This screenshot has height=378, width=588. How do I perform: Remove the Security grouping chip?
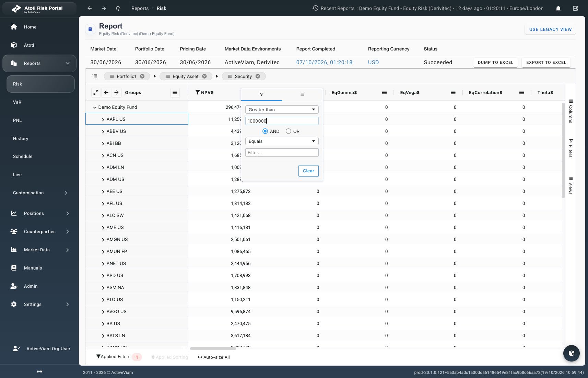[258, 76]
